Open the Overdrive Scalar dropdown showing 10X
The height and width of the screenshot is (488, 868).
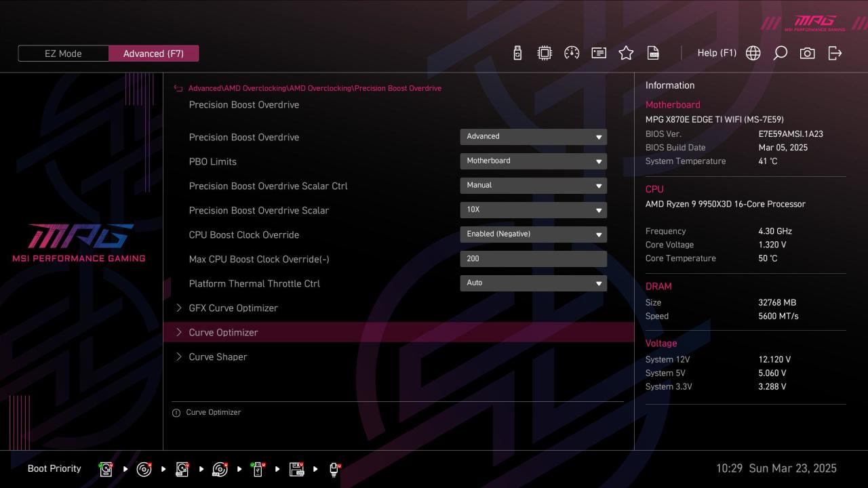tap(534, 210)
